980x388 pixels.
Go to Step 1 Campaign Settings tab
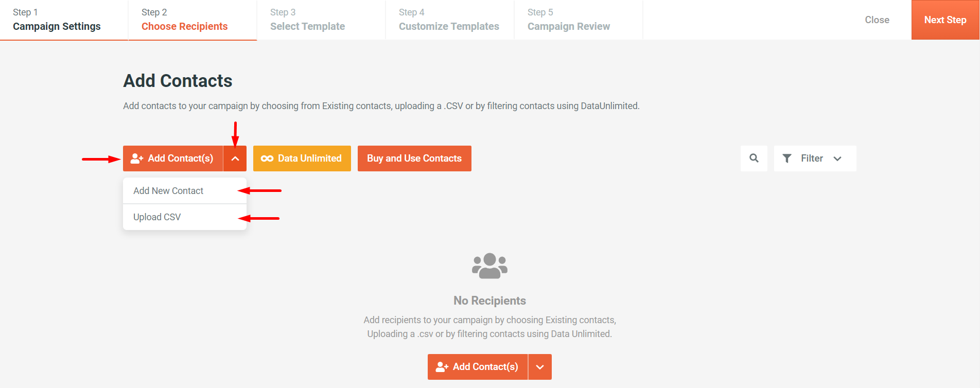(64, 20)
